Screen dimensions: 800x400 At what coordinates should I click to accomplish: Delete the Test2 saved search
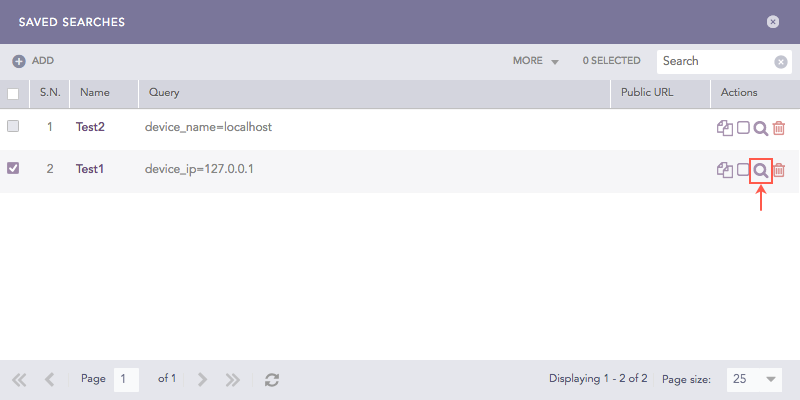coord(779,128)
